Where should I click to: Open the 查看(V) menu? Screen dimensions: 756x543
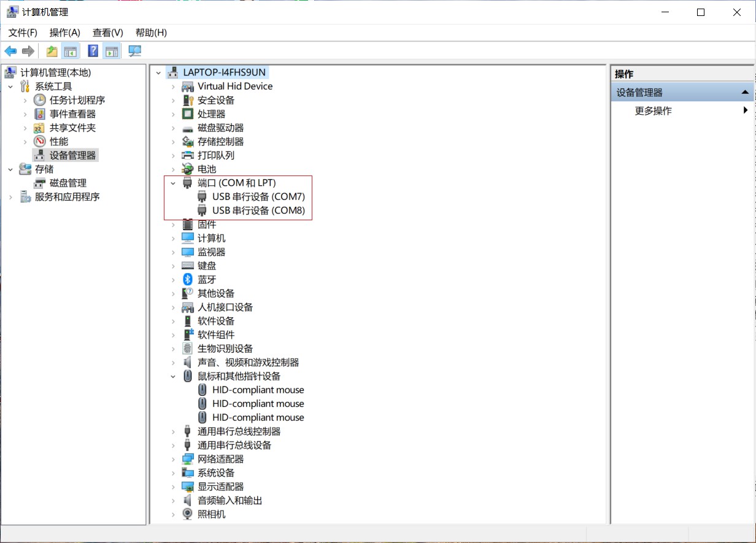[x=108, y=33]
